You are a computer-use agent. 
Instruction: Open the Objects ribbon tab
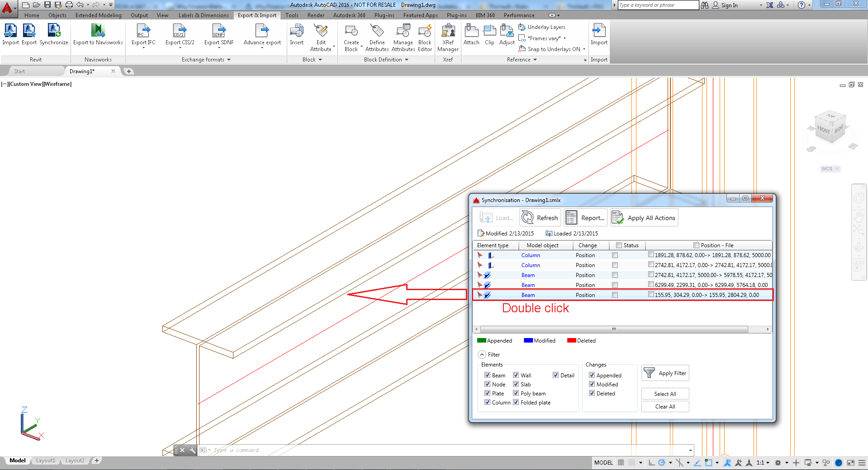[x=57, y=15]
